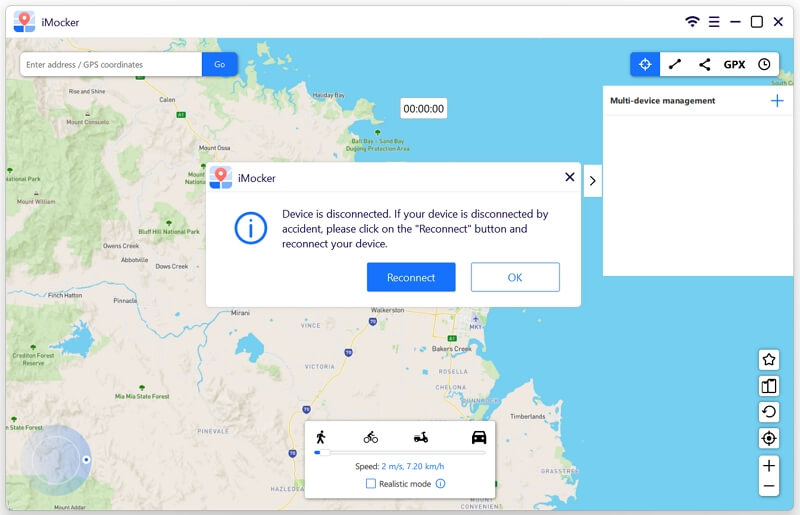
Task: Open the GPX import option
Action: (x=734, y=64)
